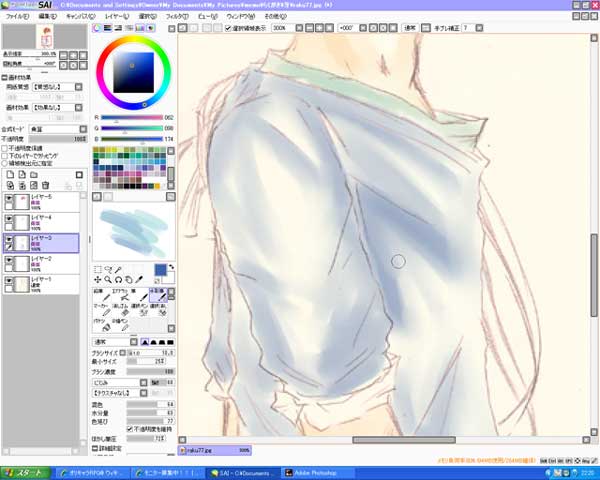Open the File menu
This screenshot has width=600, height=480.
pos(17,16)
